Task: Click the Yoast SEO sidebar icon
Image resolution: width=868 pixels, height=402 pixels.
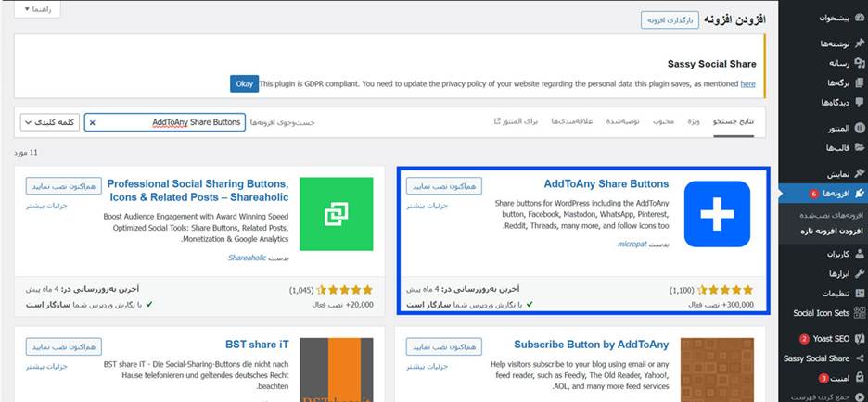Action: pyautogui.click(x=859, y=339)
